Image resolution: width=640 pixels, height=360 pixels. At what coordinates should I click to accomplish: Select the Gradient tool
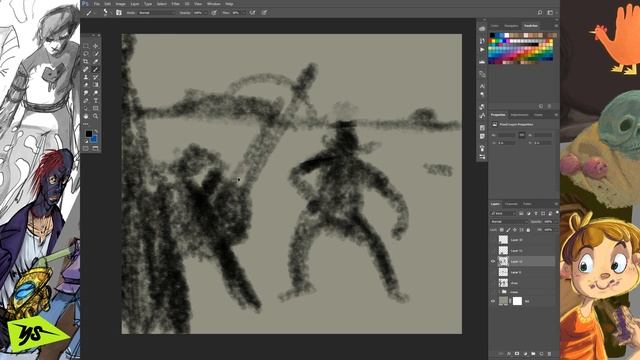tap(96, 85)
